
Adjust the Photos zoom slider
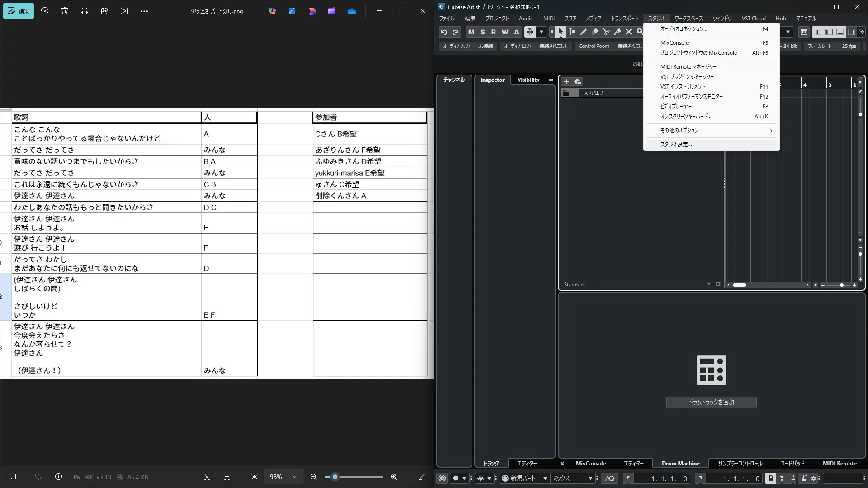(335, 477)
